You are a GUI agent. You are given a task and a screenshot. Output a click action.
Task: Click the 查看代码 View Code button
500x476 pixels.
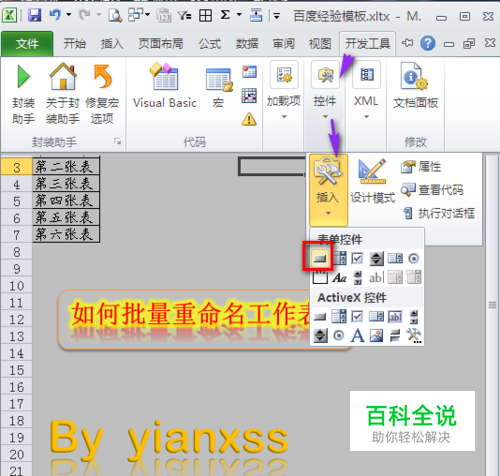pos(432,190)
